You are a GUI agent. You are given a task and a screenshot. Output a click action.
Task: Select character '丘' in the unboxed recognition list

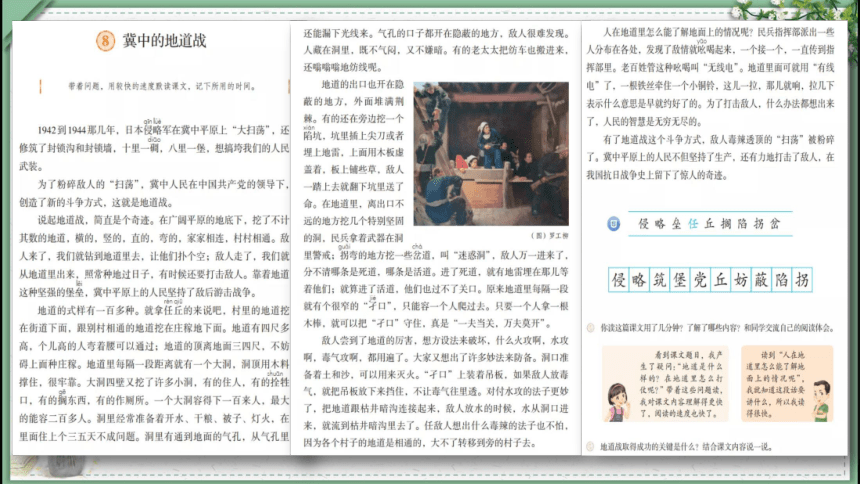(710, 224)
